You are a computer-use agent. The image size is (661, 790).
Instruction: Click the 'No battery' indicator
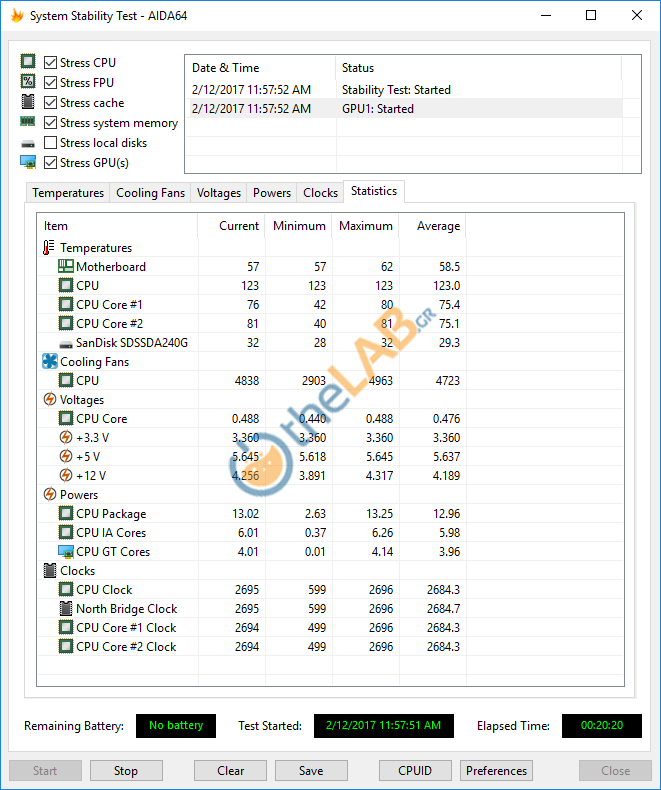coord(176,726)
